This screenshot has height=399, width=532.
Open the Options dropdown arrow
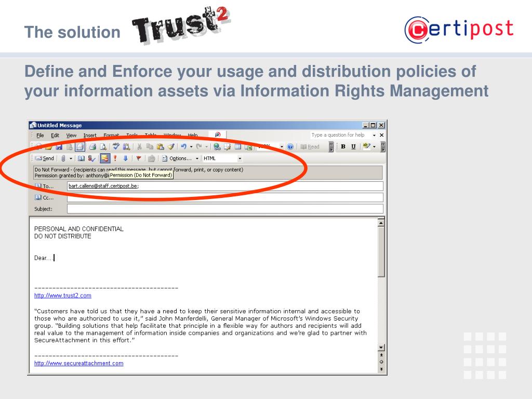[x=197, y=158]
